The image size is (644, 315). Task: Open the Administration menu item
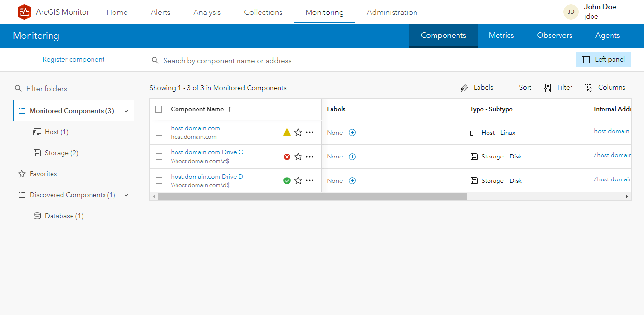[x=392, y=12]
